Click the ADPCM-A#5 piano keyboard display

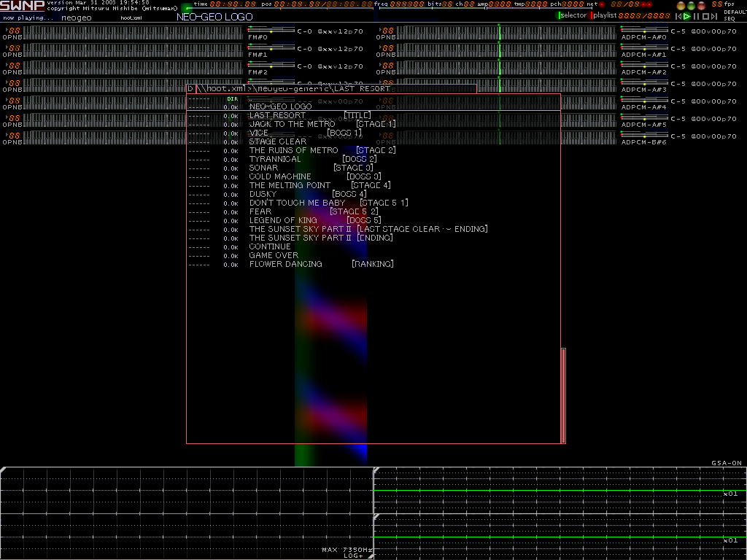(x=506, y=120)
